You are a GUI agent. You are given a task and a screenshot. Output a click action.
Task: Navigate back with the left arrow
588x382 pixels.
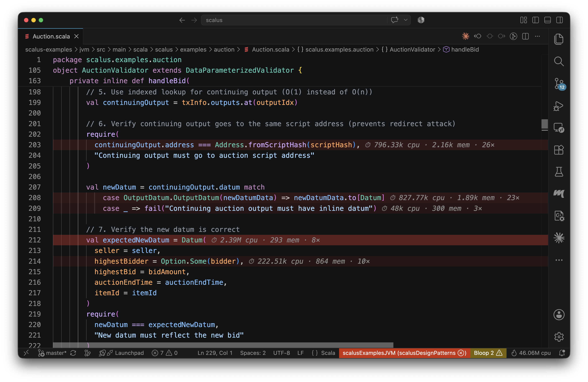[182, 20]
